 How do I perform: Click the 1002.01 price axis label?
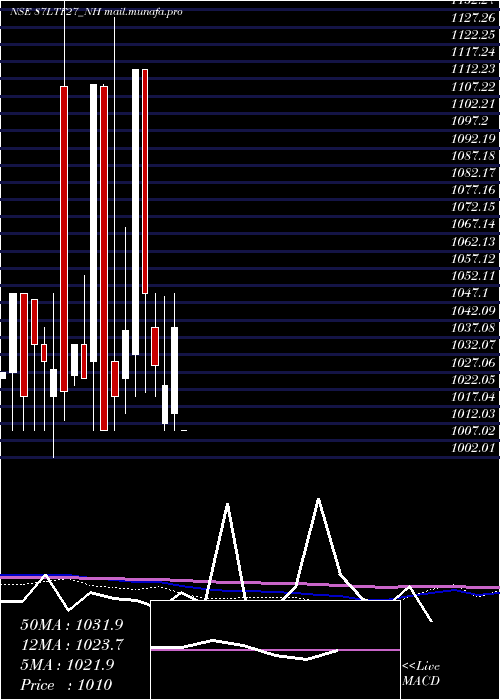coord(473,449)
